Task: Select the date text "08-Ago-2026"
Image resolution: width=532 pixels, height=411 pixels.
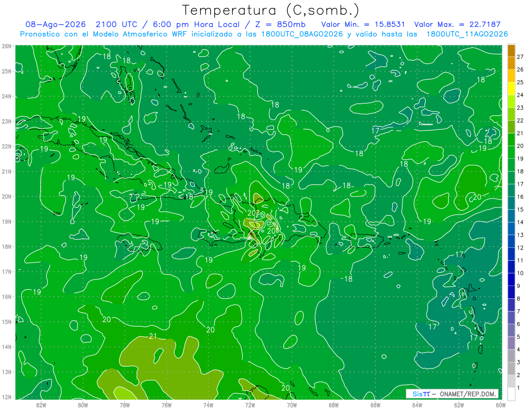Action: tap(55, 25)
